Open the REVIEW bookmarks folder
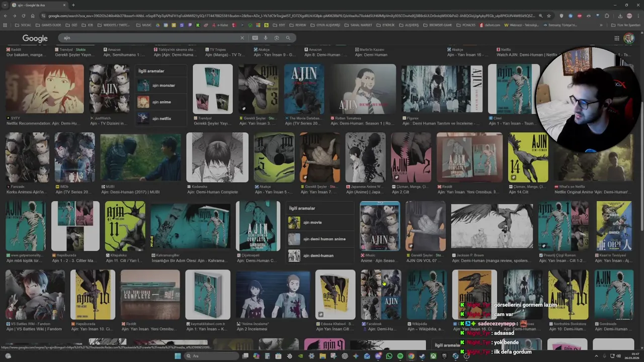This screenshot has width=644, height=362. [298, 25]
